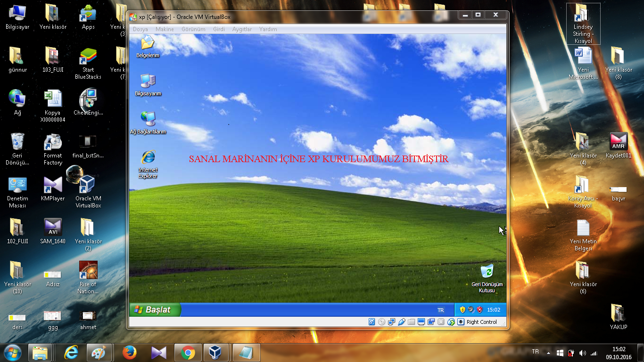Select the Denetim Masası desktop icon

pyautogui.click(x=17, y=192)
